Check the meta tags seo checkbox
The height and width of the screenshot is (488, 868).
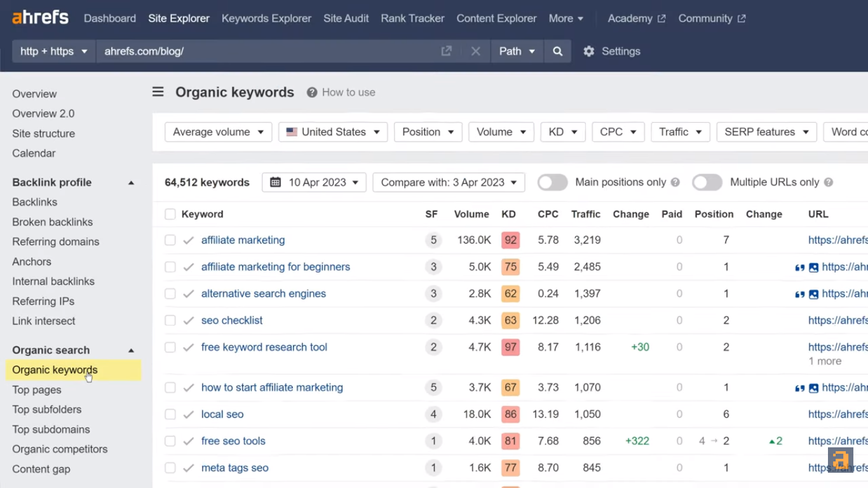170,468
